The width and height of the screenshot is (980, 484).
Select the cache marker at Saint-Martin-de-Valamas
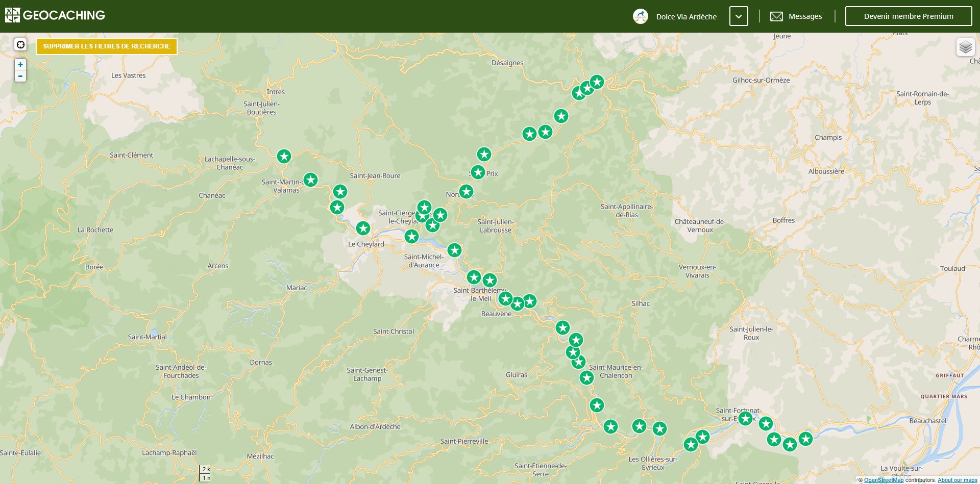[311, 180]
